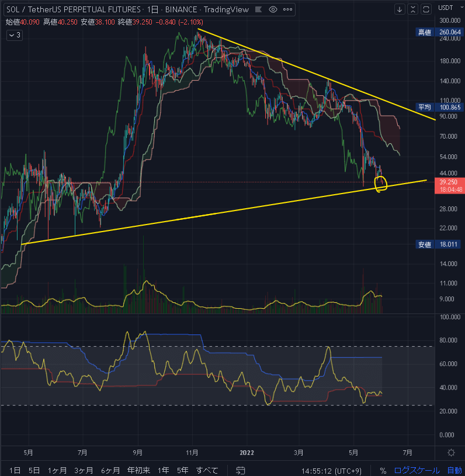465x476 pixels.
Task: Click the 2022 label on time axis
Action: (x=247, y=453)
